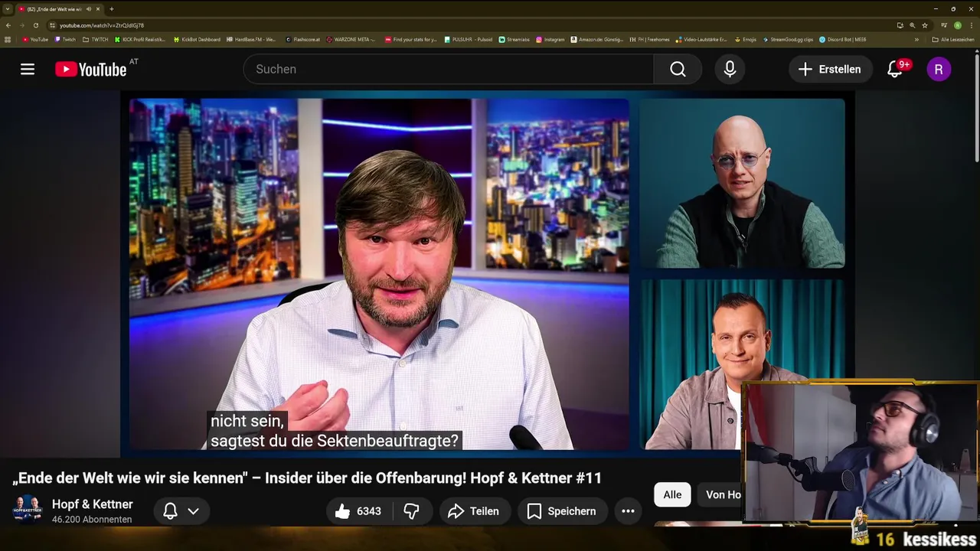
Task: Open the Twitch bookmark
Action: [65, 39]
